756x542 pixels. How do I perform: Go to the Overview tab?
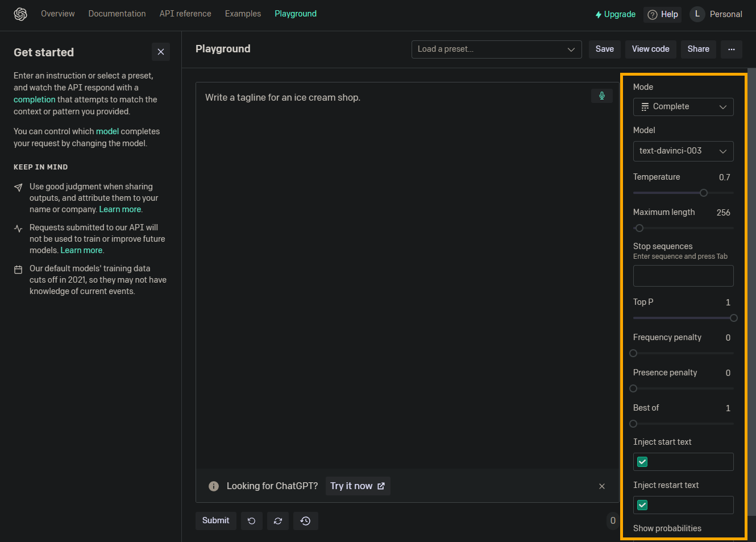(57, 14)
